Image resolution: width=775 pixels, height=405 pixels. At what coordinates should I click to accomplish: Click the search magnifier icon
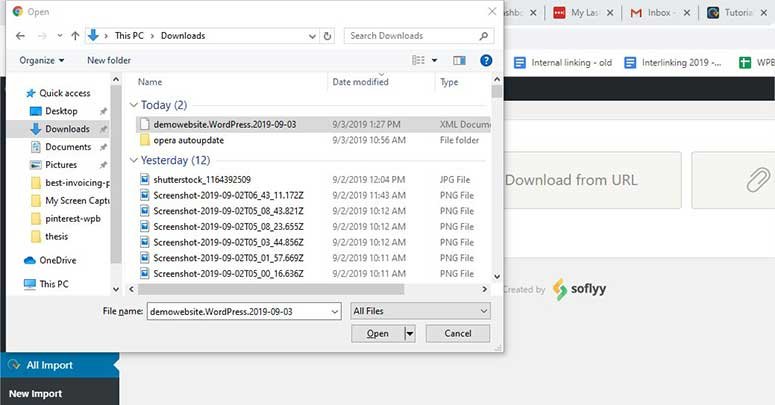[483, 36]
